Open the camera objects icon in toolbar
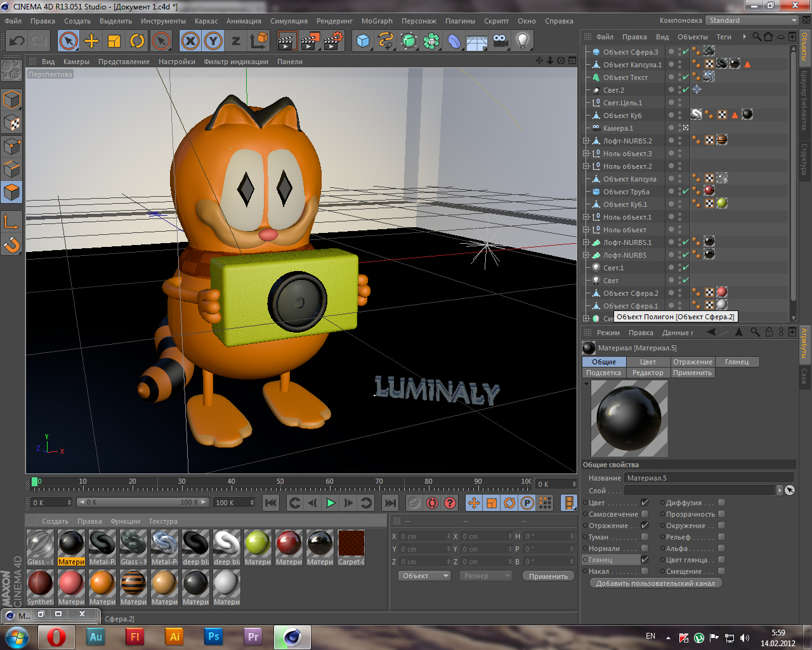This screenshot has height=650, width=812. (x=500, y=41)
